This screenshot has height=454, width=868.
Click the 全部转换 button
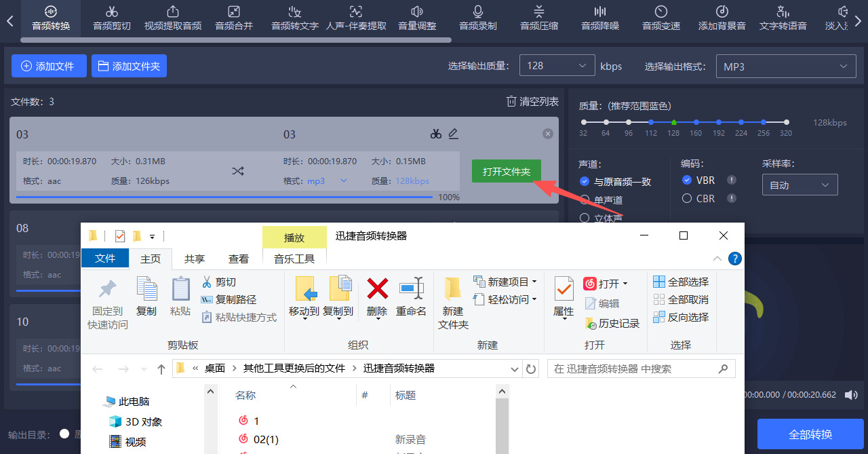810,434
